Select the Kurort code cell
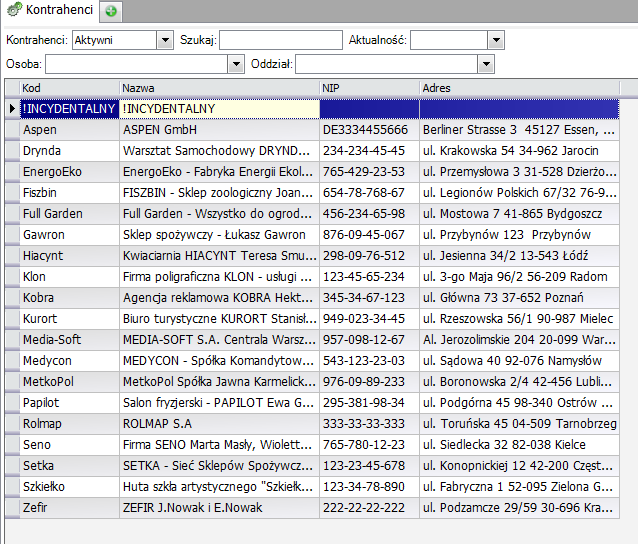Image resolution: width=638 pixels, height=544 pixels. pos(69,319)
